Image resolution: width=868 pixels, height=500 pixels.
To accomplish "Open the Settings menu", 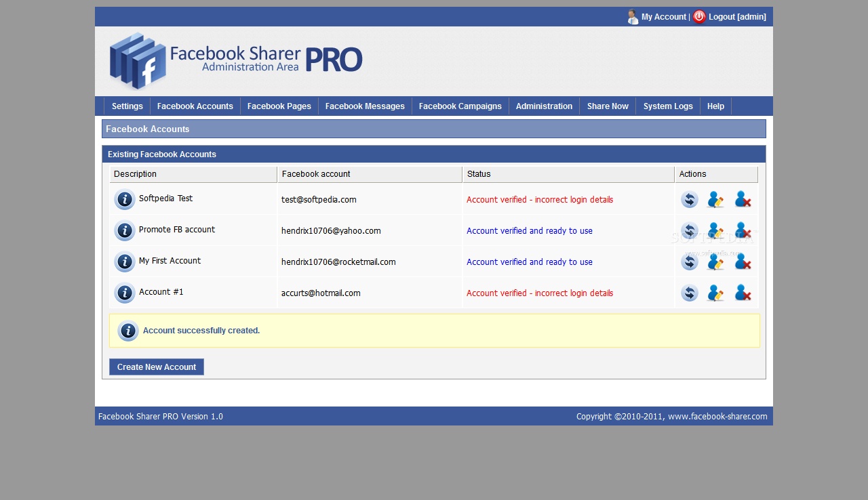I will (x=127, y=106).
